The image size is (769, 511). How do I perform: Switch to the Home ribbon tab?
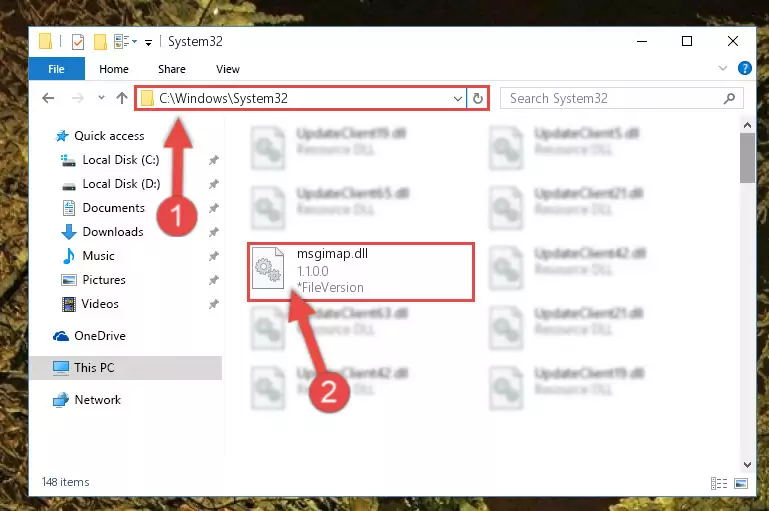(114, 69)
